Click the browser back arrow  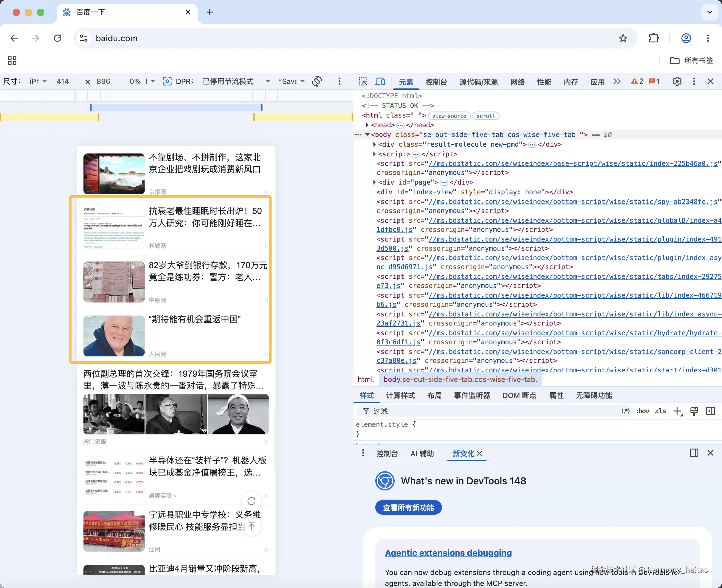click(x=14, y=38)
